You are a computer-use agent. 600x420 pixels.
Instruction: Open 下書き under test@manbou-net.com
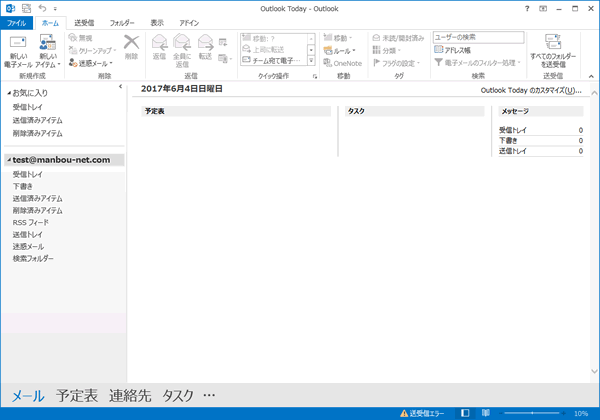pyautogui.click(x=23, y=186)
